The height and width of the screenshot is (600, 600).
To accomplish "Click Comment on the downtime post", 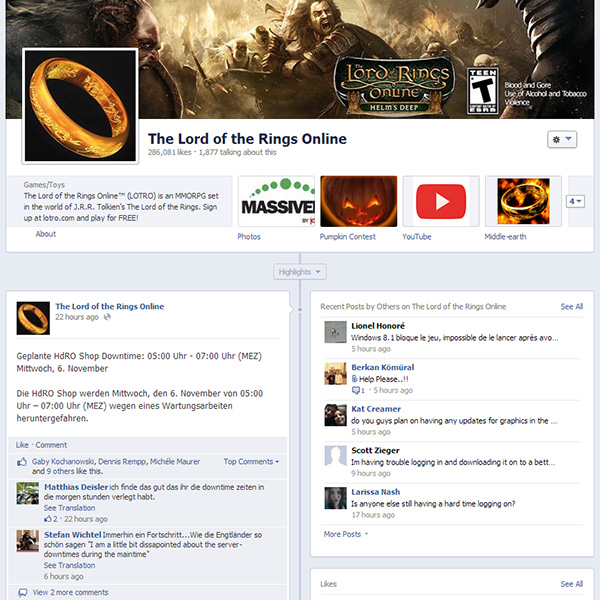I will [x=51, y=445].
